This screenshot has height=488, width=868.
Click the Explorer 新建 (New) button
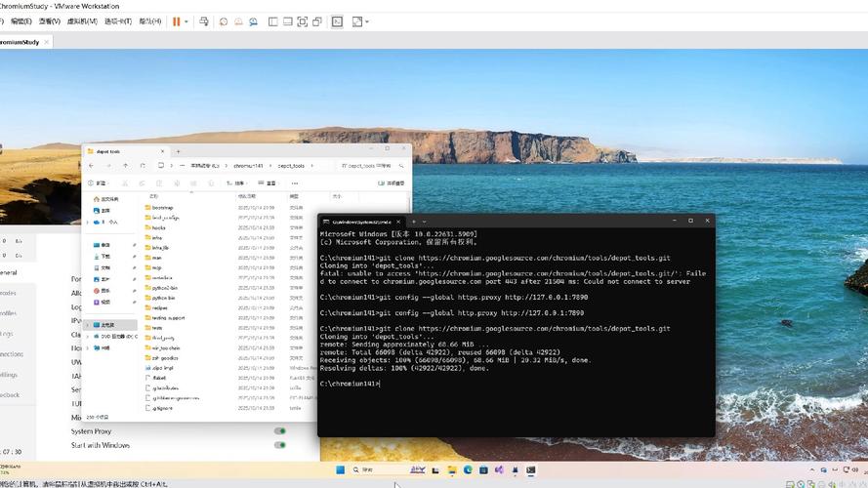(x=99, y=183)
